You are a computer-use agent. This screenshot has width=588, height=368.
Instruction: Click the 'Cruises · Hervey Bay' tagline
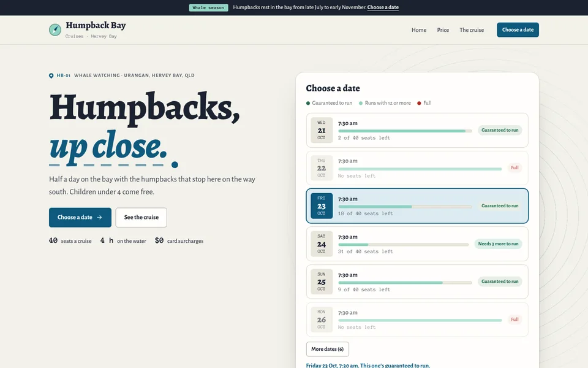(91, 36)
